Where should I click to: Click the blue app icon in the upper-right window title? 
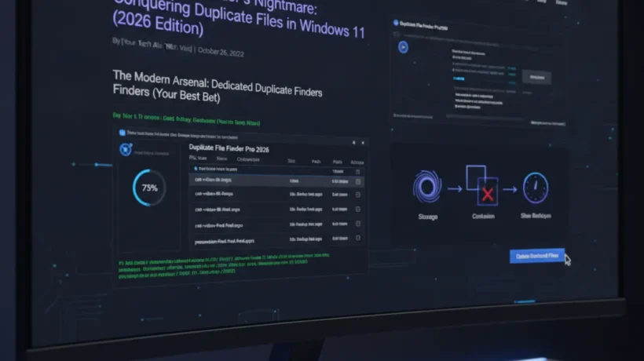coord(396,23)
